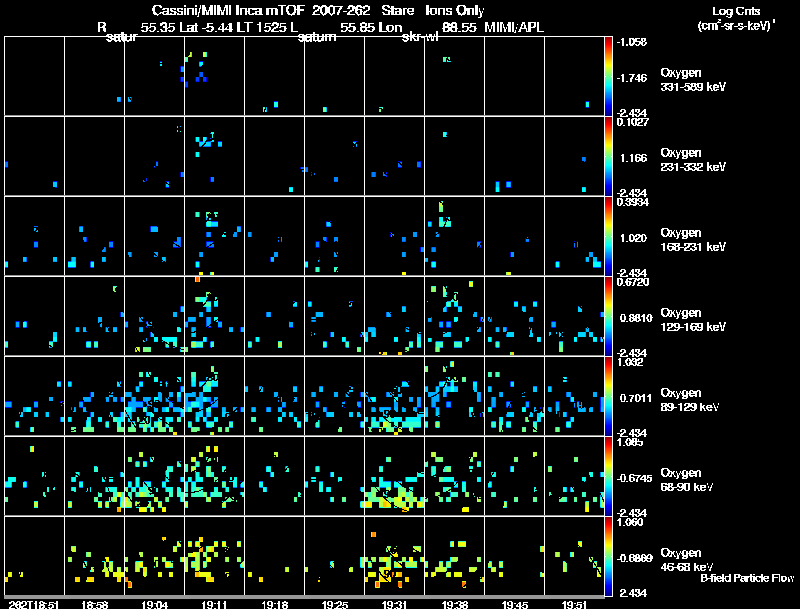Click the top color scale bar
Image resolution: width=800 pixels, height=609 pixels.
click(x=608, y=76)
